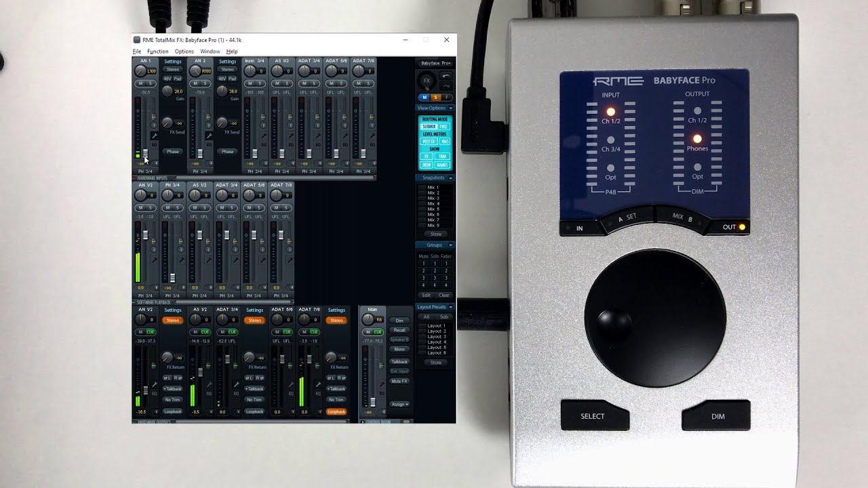
Task: Open the wrench settings on AN 2 hardware input
Action: (x=209, y=136)
